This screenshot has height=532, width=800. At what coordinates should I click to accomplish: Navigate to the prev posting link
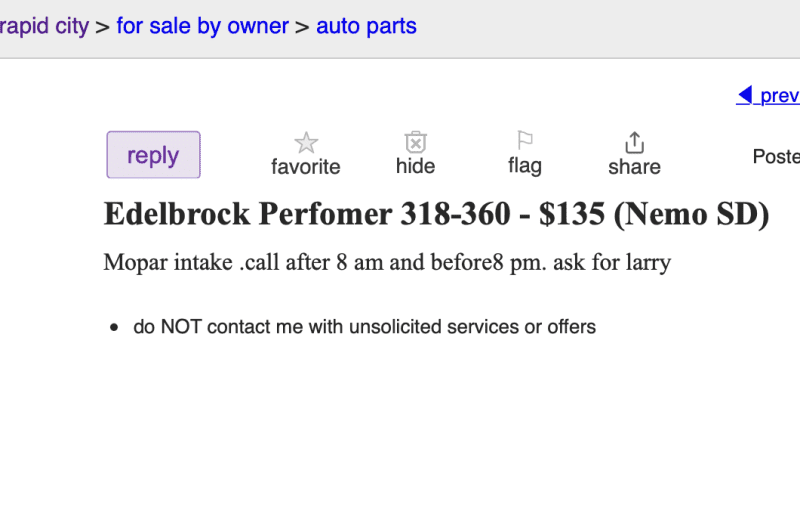click(779, 96)
